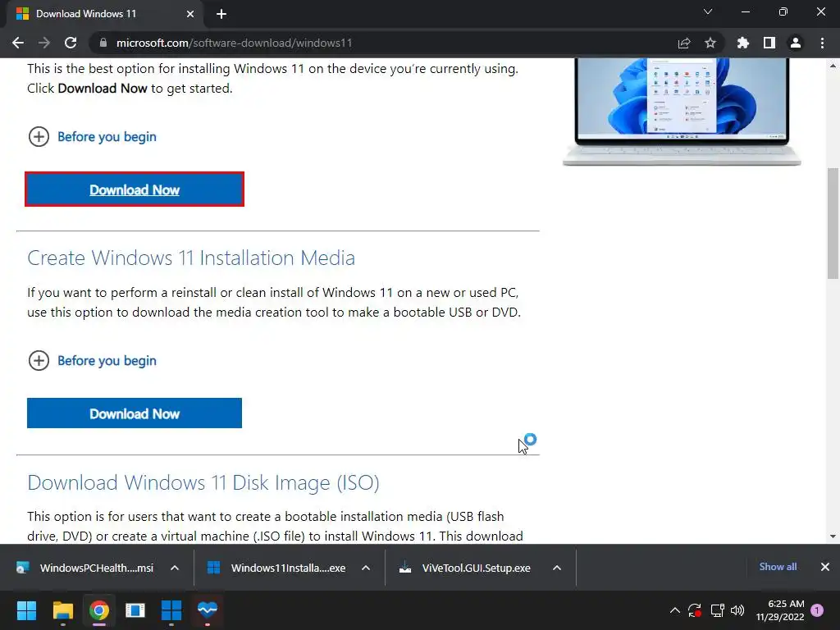The height and width of the screenshot is (630, 840).
Task: Open the clock showing 6:25 AM
Action: pyautogui.click(x=780, y=610)
